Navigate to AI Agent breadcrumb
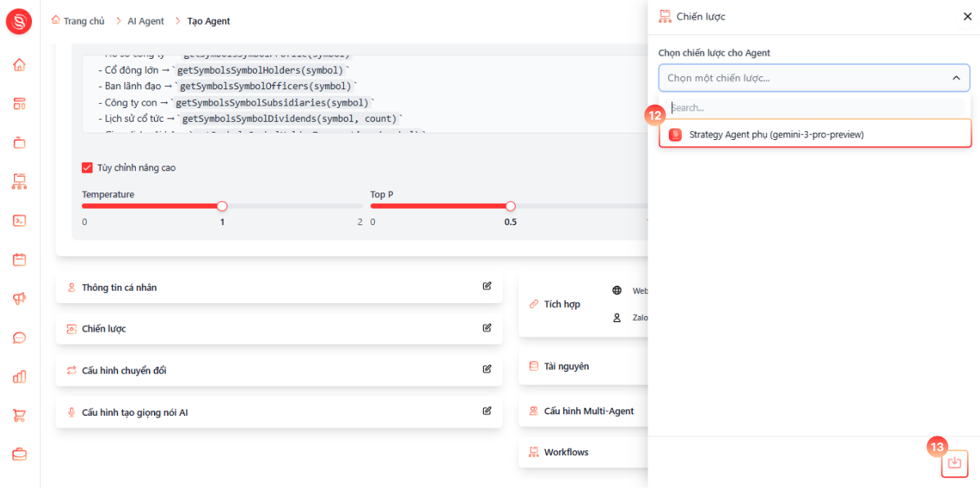Viewport: 980px width, 488px height. click(146, 20)
